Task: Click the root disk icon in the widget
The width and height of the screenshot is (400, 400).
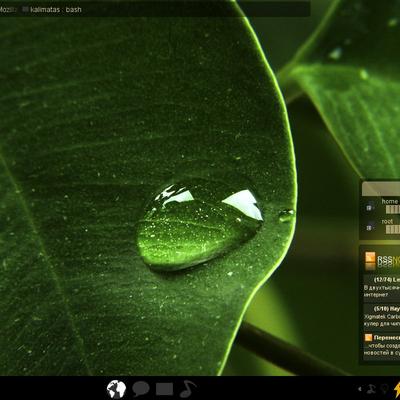Action: [369, 228]
